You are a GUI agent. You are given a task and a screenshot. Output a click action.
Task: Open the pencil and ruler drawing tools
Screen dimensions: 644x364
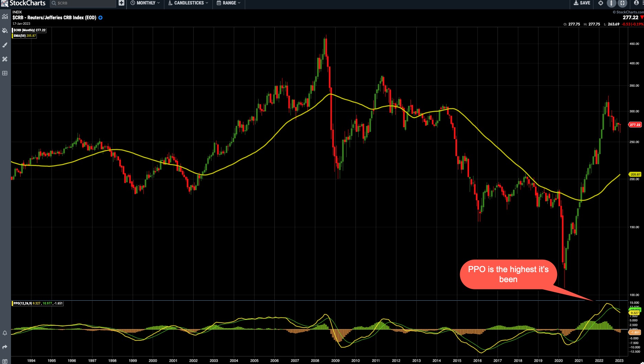tap(5, 59)
